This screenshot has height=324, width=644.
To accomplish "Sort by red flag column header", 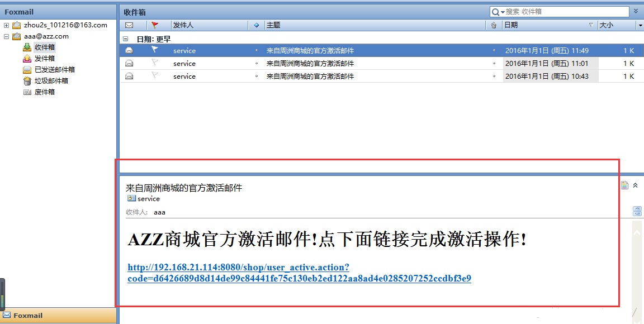I will coord(154,25).
